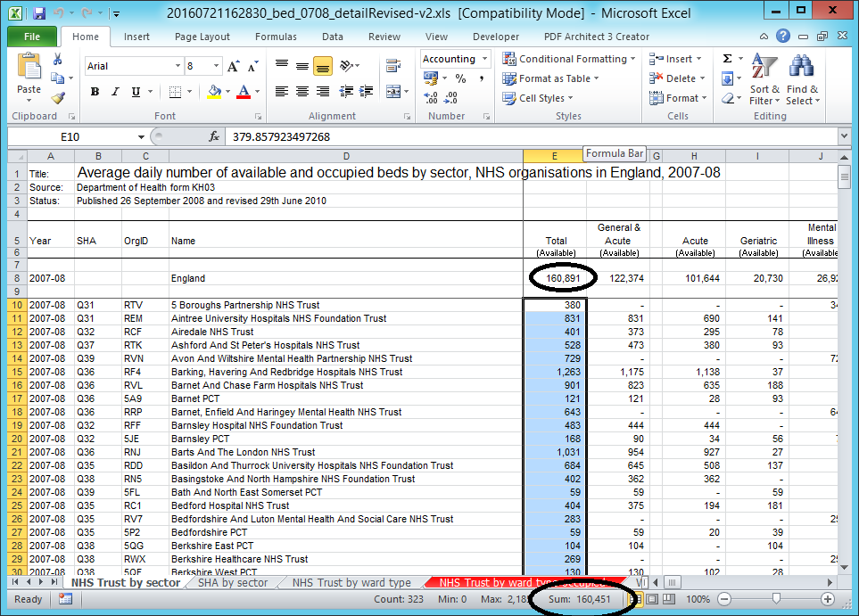Click the zoom slider handle

pos(776,599)
